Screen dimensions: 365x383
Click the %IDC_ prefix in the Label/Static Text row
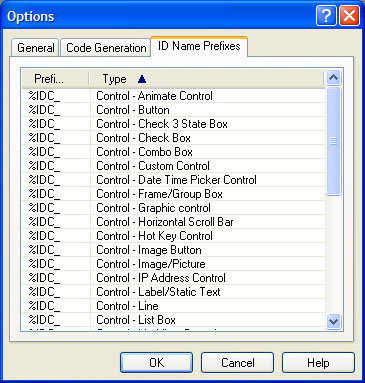tap(44, 292)
